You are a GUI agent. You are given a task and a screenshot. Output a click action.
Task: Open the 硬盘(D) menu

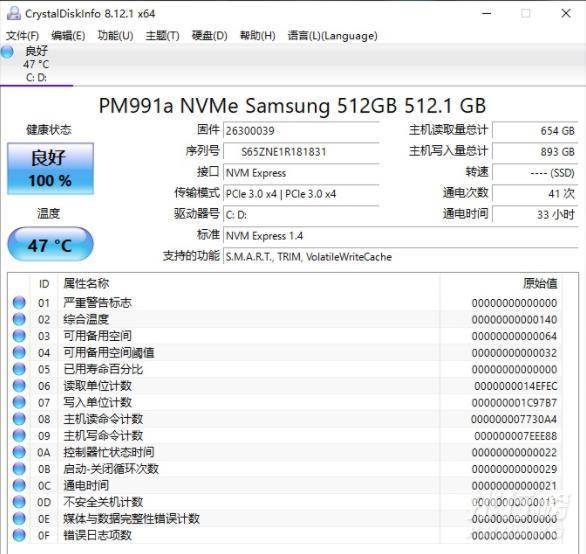[210, 36]
